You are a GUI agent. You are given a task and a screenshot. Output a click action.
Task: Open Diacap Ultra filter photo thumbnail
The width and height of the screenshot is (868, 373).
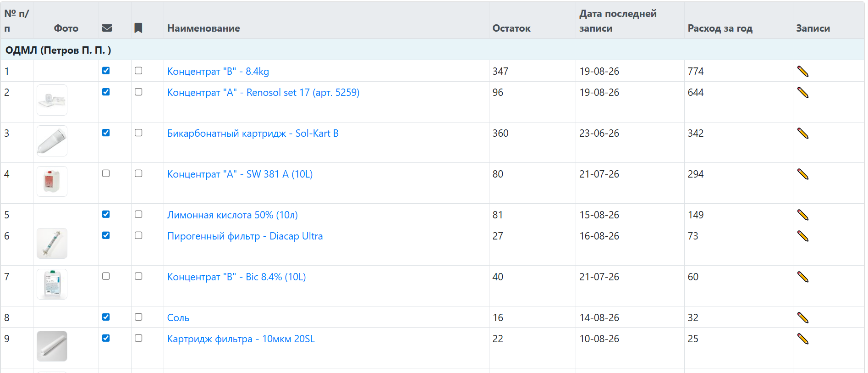(52, 244)
